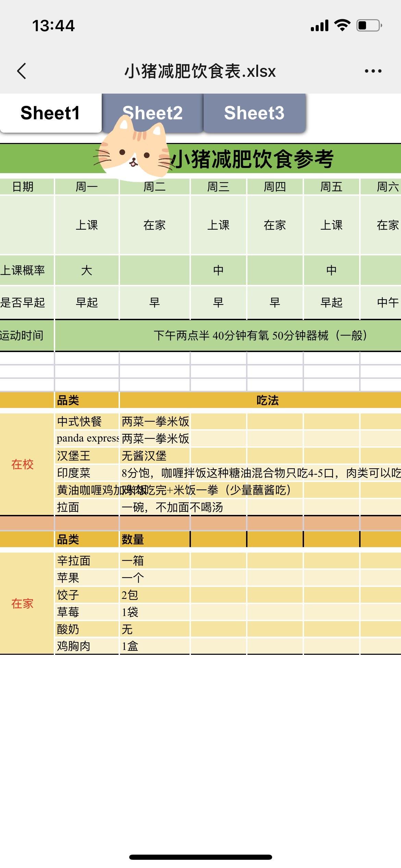Check the battery status icon
The height and width of the screenshot is (868, 401).
click(x=369, y=26)
